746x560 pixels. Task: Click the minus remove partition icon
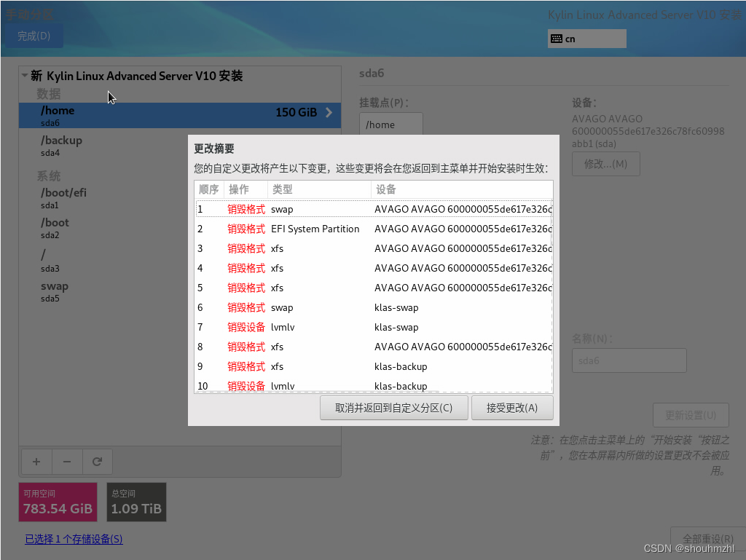(x=67, y=462)
